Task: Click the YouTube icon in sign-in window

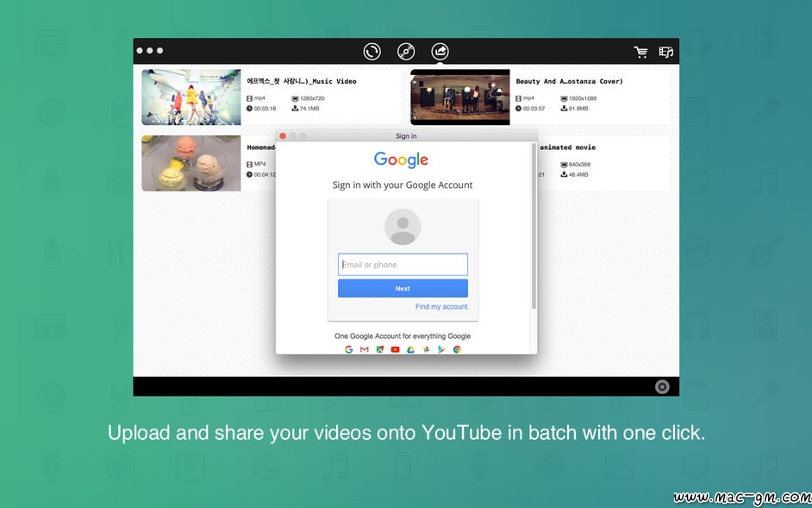Action: [395, 349]
